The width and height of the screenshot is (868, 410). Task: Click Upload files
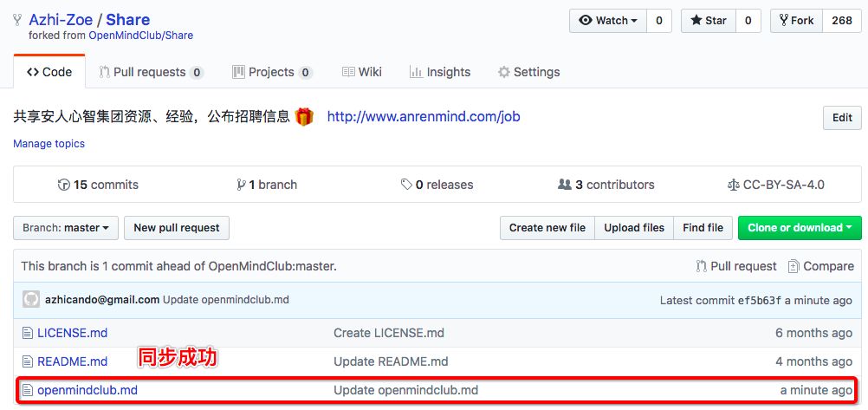tap(634, 228)
